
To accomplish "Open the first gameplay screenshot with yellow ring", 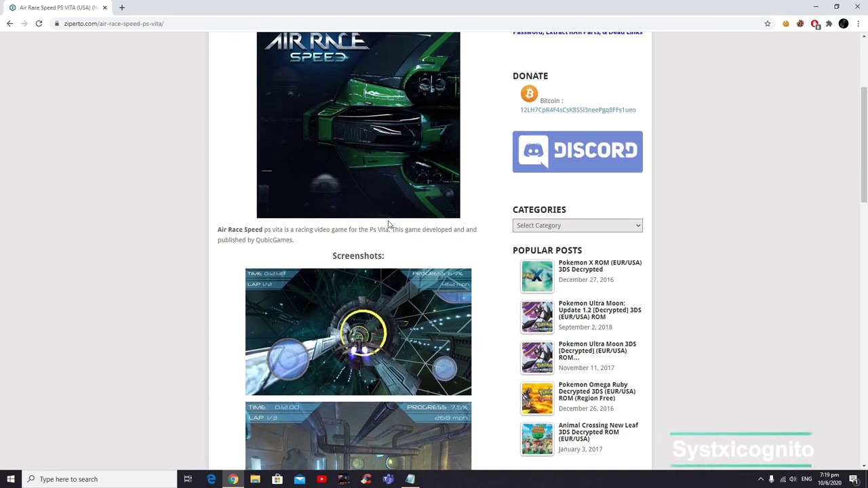I will (358, 332).
